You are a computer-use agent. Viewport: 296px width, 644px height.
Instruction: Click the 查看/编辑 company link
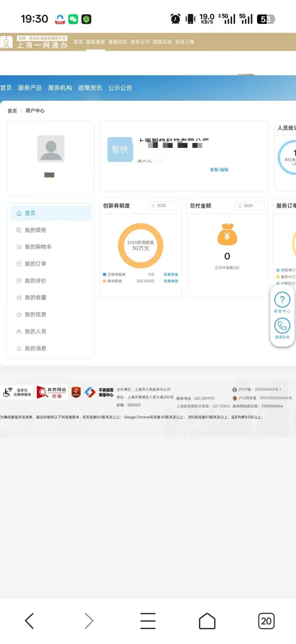219,170
